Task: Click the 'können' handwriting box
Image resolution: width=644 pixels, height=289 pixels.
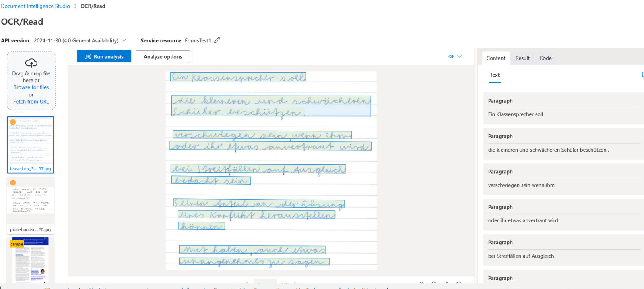Action: [x=202, y=226]
